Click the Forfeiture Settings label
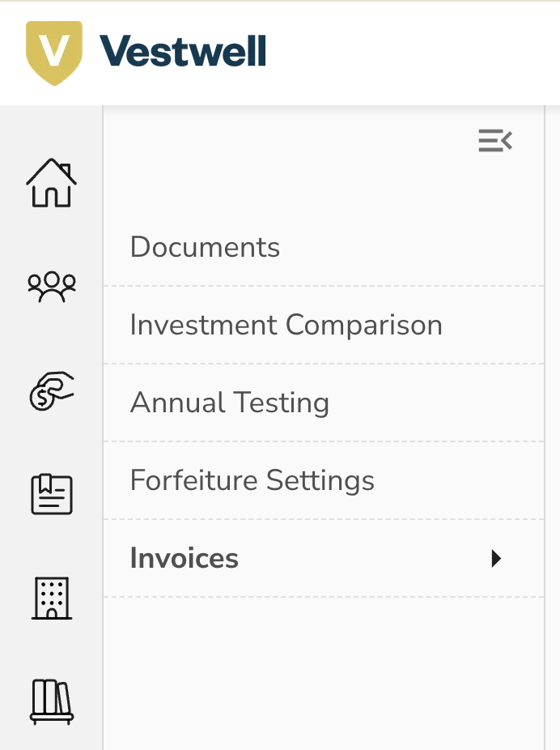The image size is (560, 750). point(252,479)
